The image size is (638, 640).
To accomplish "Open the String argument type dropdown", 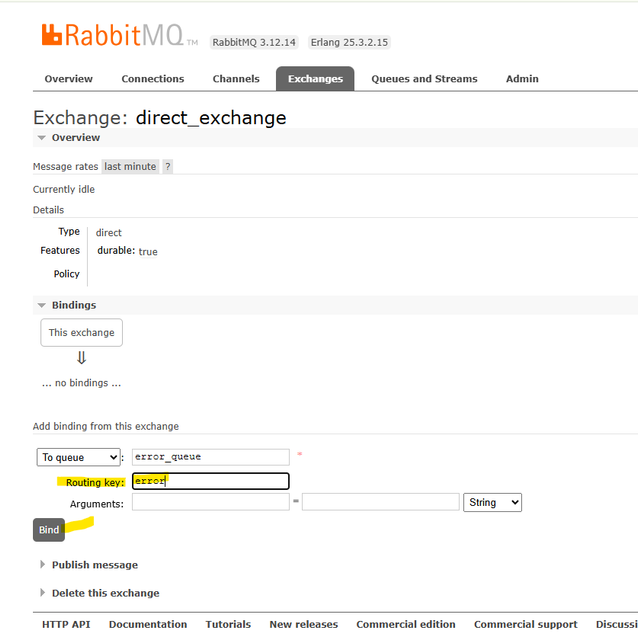I will coord(493,502).
